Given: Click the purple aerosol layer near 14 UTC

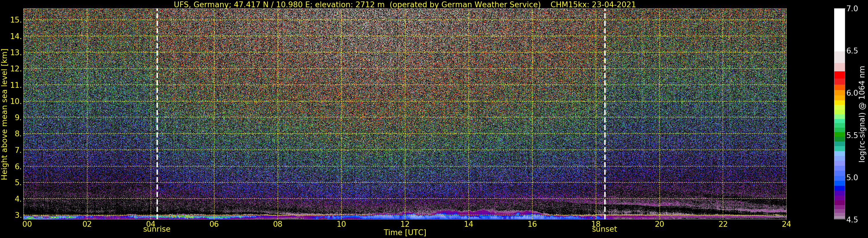Looking at the screenshot, I should [x=472, y=212].
